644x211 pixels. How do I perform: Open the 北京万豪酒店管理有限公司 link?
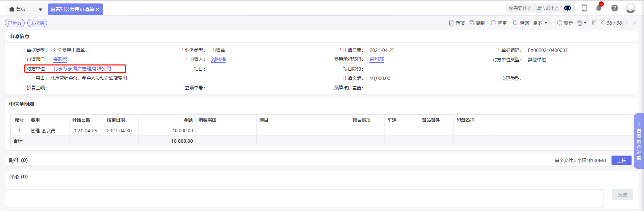82,69
